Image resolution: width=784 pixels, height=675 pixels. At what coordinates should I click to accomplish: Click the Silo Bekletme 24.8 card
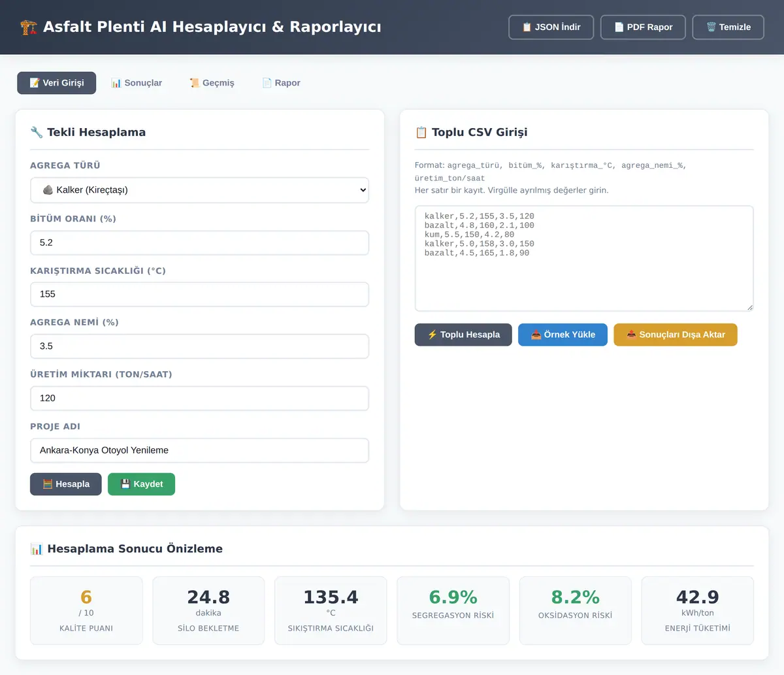click(208, 610)
